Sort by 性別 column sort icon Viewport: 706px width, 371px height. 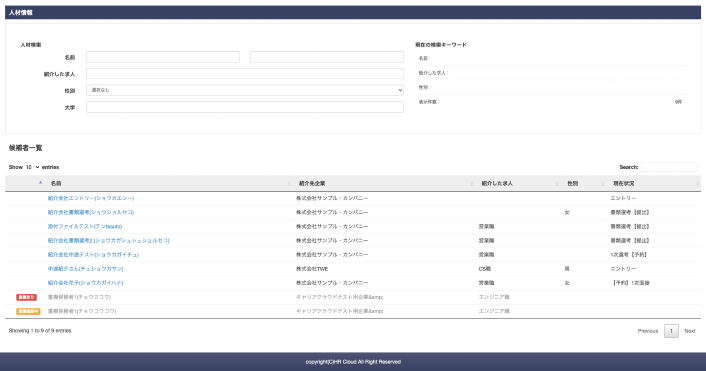pos(603,184)
